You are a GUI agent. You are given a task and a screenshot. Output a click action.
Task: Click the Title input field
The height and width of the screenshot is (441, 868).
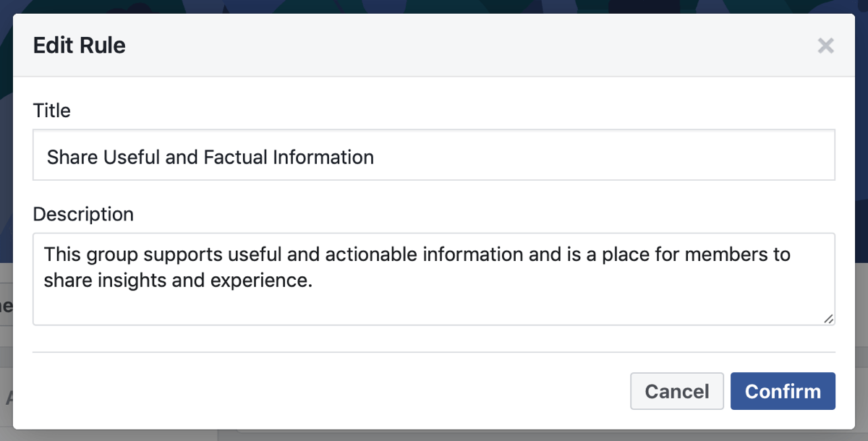coord(434,155)
